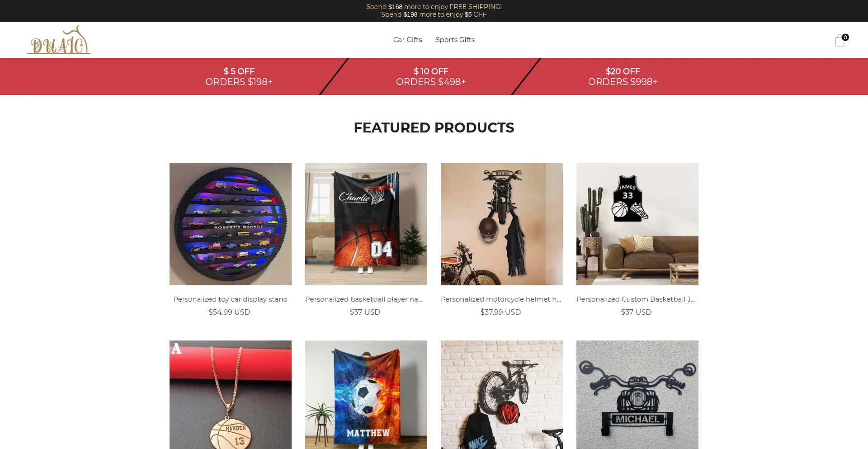Image resolution: width=868 pixels, height=449 pixels.
Task: Click Personalized motorcycle helmet holder title link
Action: pyautogui.click(x=501, y=299)
